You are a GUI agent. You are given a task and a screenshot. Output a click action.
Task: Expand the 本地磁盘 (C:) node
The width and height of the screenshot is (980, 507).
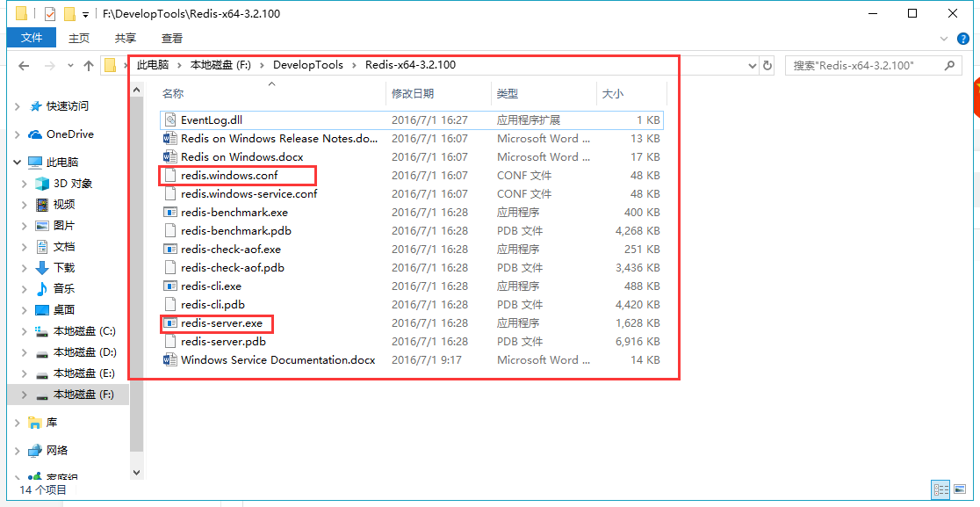pyautogui.click(x=25, y=331)
